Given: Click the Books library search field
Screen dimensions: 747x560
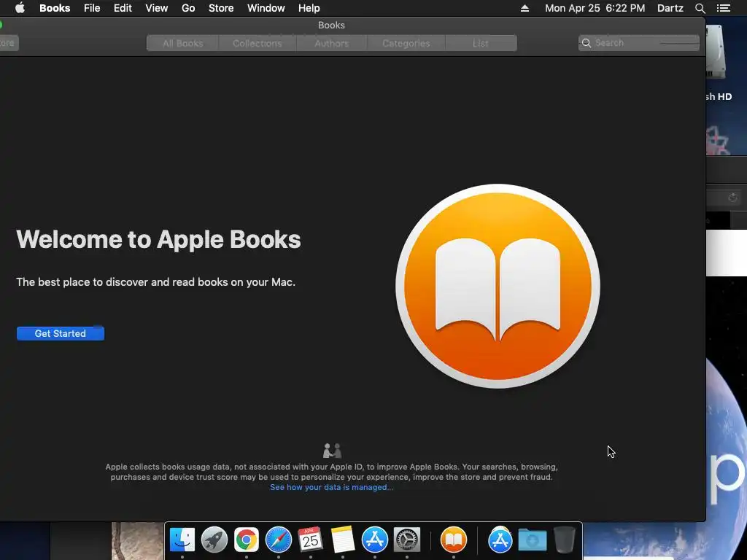Looking at the screenshot, I should coord(639,43).
